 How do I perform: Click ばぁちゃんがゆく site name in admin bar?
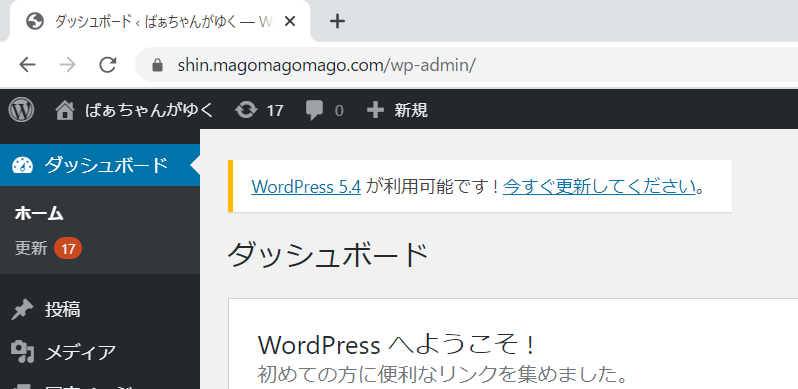150,110
